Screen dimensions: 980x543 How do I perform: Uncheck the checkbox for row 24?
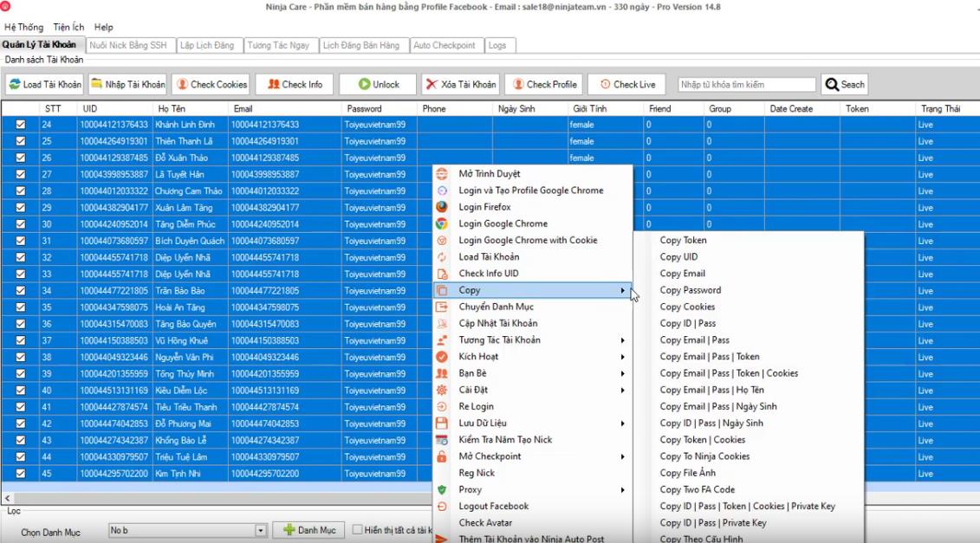(x=21, y=125)
